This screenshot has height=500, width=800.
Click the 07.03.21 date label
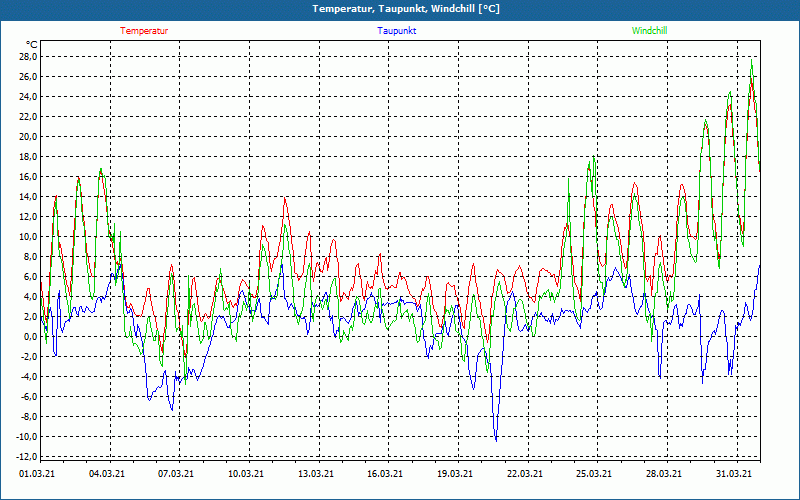[x=176, y=473]
